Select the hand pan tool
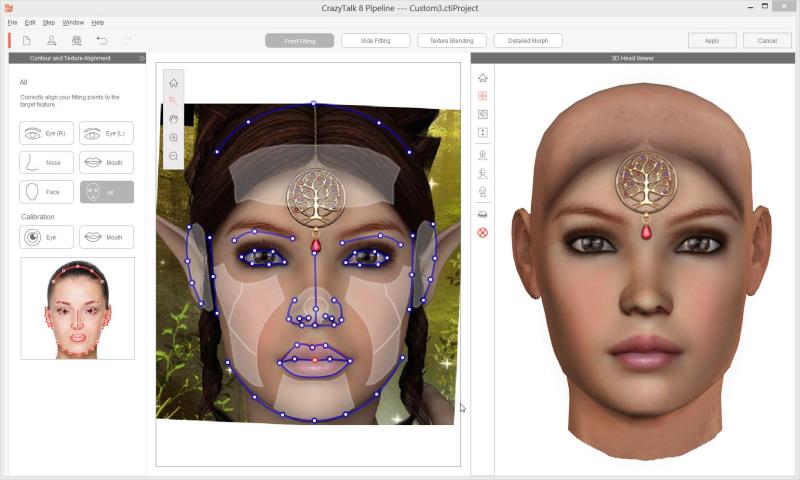This screenshot has height=480, width=800. 174,119
